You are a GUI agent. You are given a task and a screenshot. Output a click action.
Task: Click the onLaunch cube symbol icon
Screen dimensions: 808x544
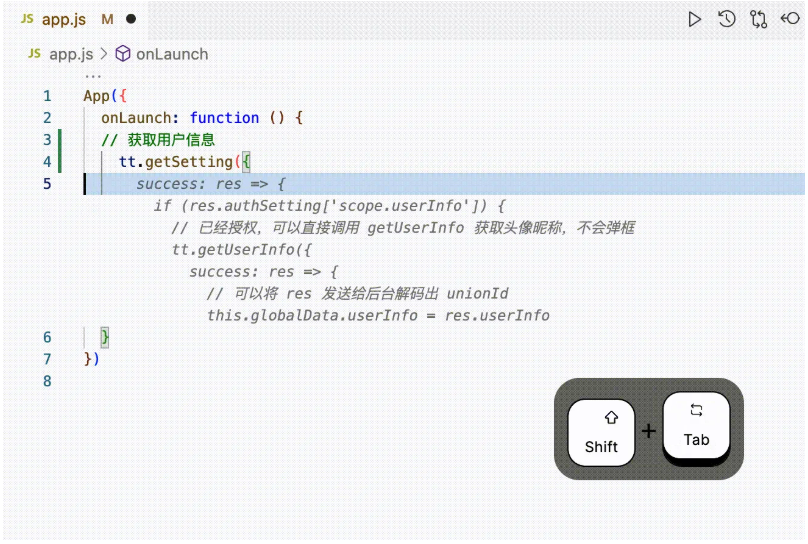tap(123, 54)
